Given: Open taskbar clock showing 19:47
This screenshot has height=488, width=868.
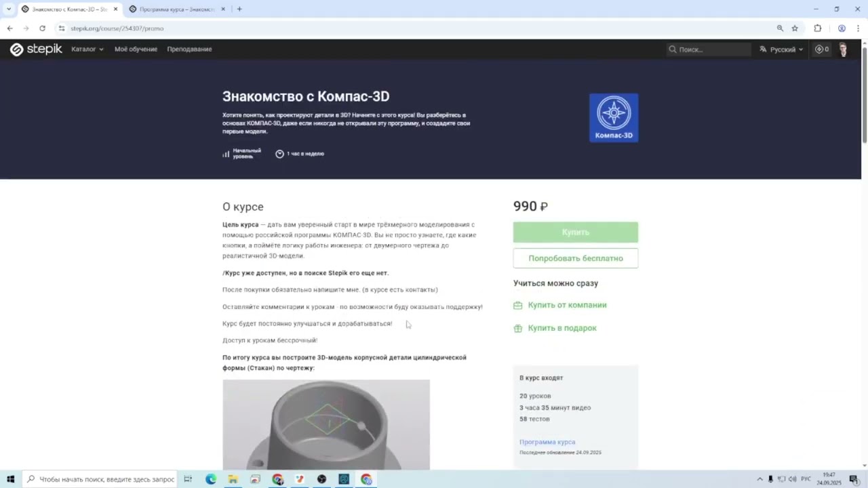Looking at the screenshot, I should (x=829, y=479).
